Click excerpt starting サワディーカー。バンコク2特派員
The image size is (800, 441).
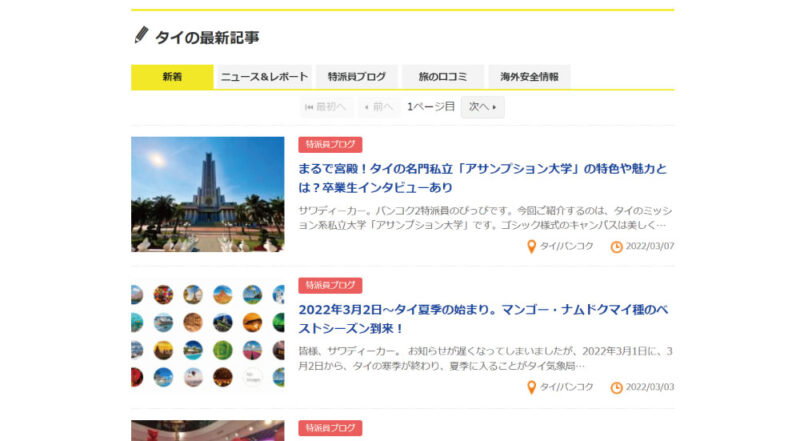(x=485, y=218)
